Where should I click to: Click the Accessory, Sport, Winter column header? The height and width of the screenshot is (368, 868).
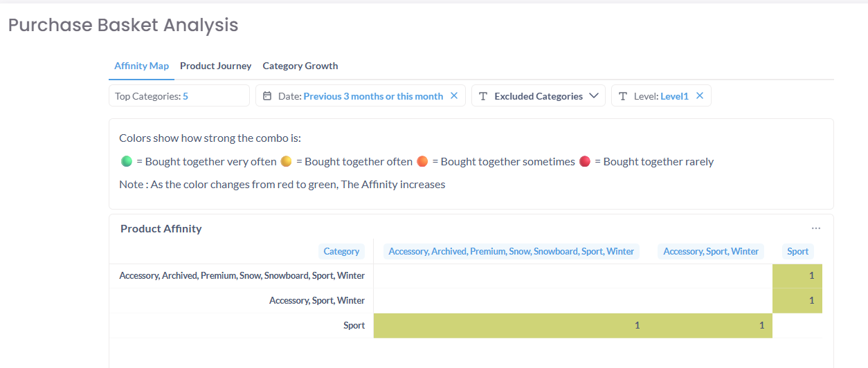711,252
